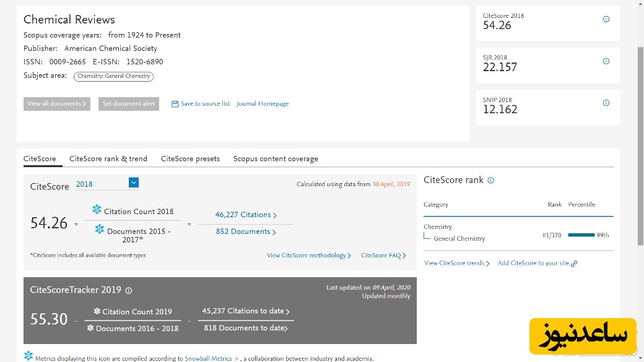Select the CiteScore presets tab
Image resolution: width=644 pixels, height=362 pixels.
[190, 159]
